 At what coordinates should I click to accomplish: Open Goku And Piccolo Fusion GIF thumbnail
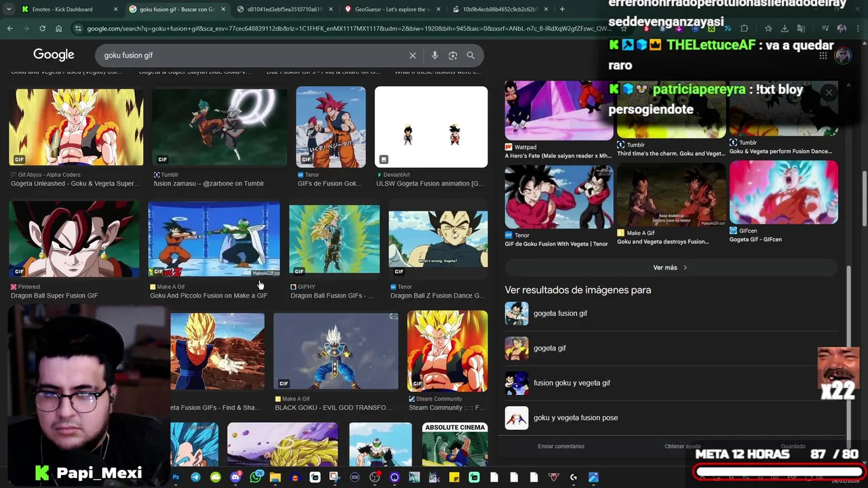[214, 239]
